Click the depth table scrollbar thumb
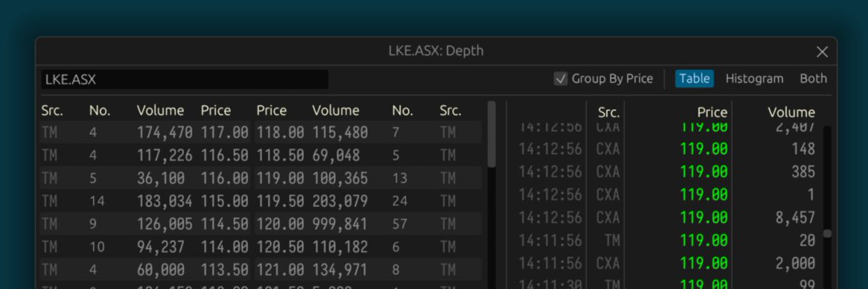868x289 pixels. point(492,135)
